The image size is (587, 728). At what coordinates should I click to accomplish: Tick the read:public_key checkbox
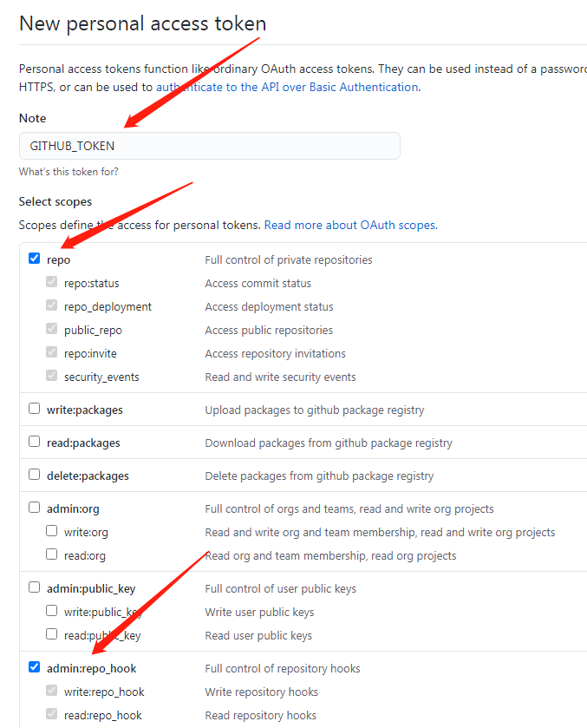(x=52, y=634)
